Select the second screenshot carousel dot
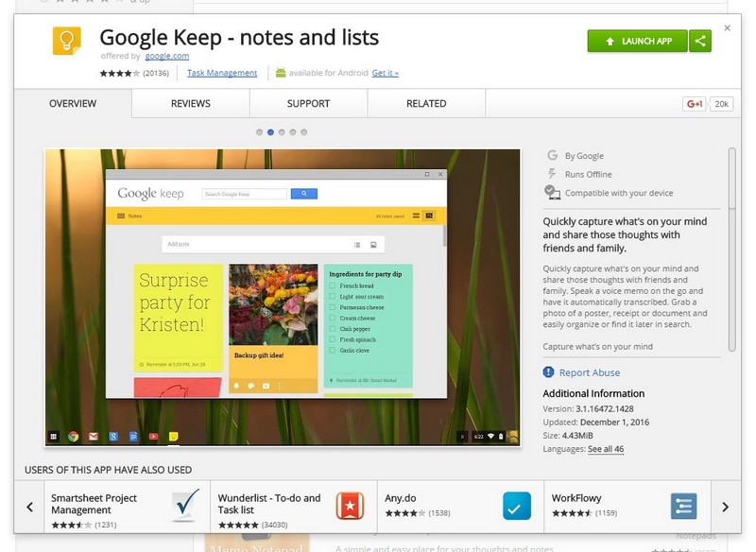 click(270, 132)
